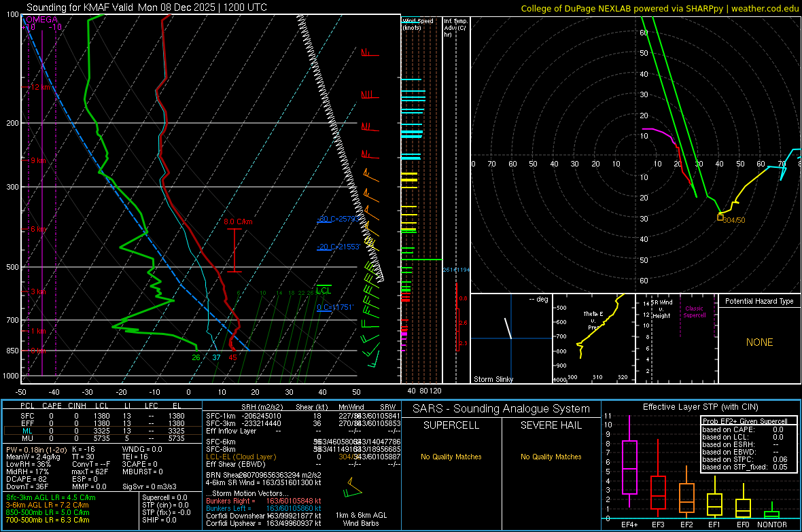Click the Wind Speed (knots) header

point(417,24)
